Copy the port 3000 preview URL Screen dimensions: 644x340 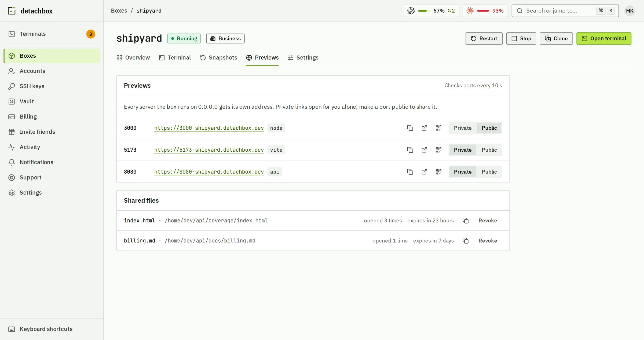click(x=410, y=128)
